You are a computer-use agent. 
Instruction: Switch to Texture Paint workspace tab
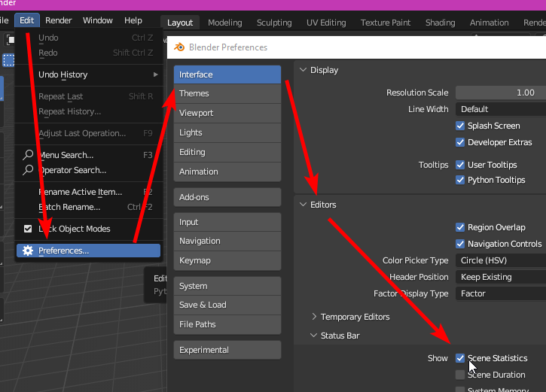(386, 23)
